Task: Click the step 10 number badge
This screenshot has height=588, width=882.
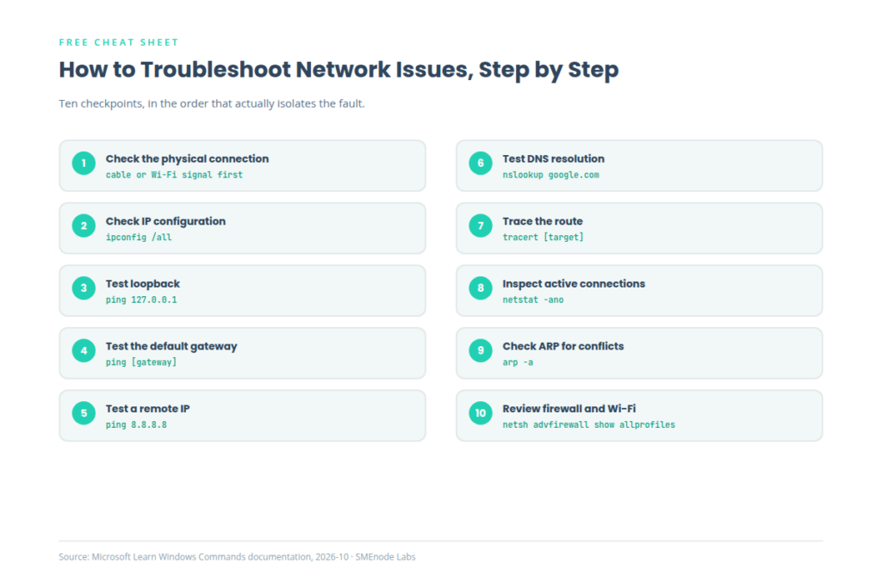Action: coord(481,412)
